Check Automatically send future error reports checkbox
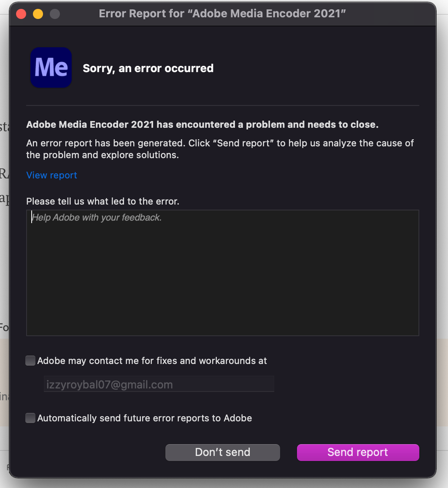The image size is (448, 488). [x=30, y=418]
